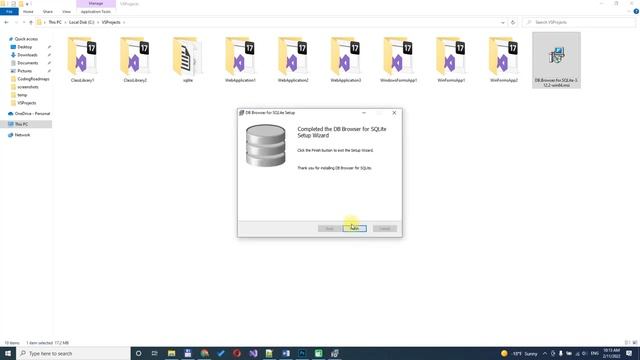Open the Home ribbon tab
640x360 pixels.
28,12
